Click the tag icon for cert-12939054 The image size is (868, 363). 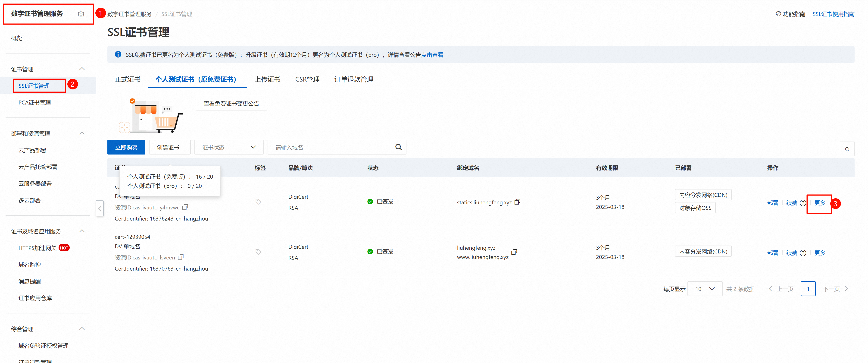(258, 252)
